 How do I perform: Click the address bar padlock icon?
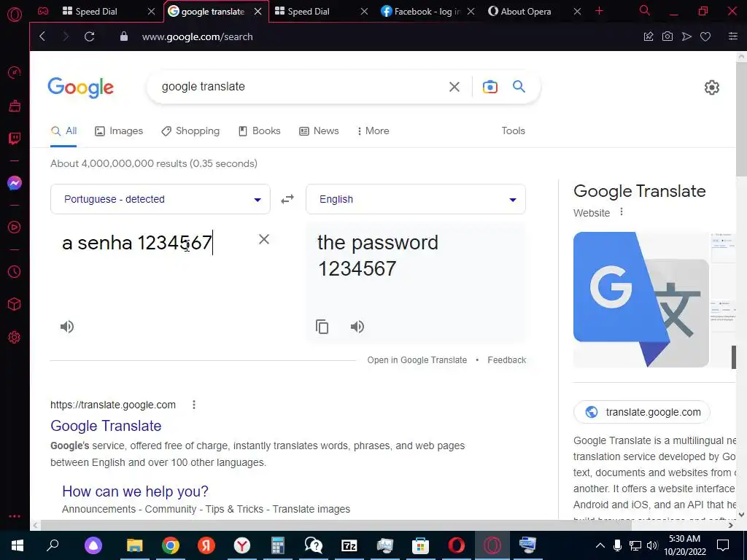point(124,36)
